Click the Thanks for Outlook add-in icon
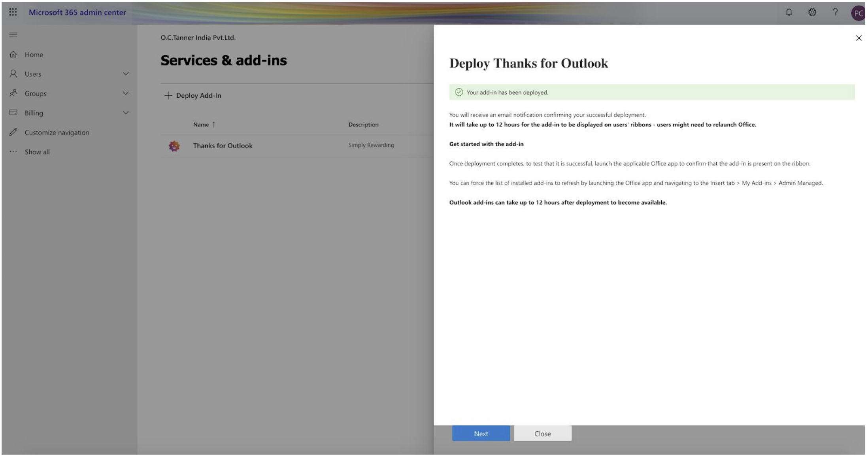 (174, 146)
